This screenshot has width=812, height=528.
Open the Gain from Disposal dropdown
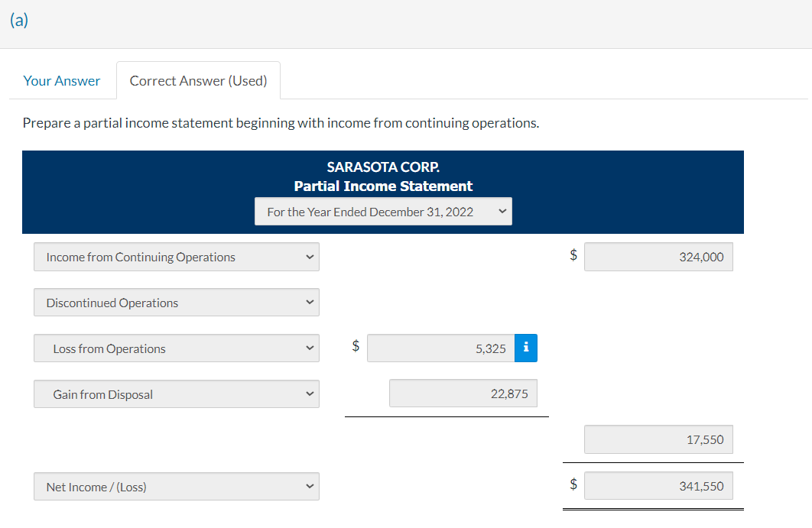[176, 394]
